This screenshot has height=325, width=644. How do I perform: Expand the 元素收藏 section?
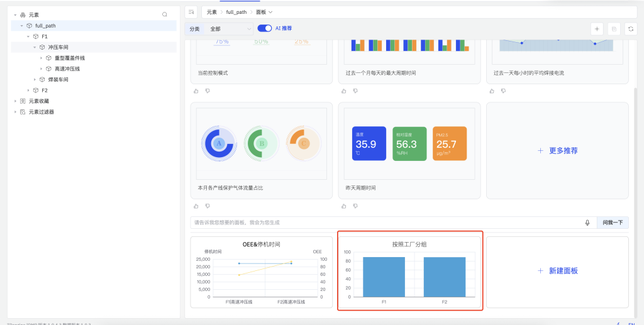15,101
